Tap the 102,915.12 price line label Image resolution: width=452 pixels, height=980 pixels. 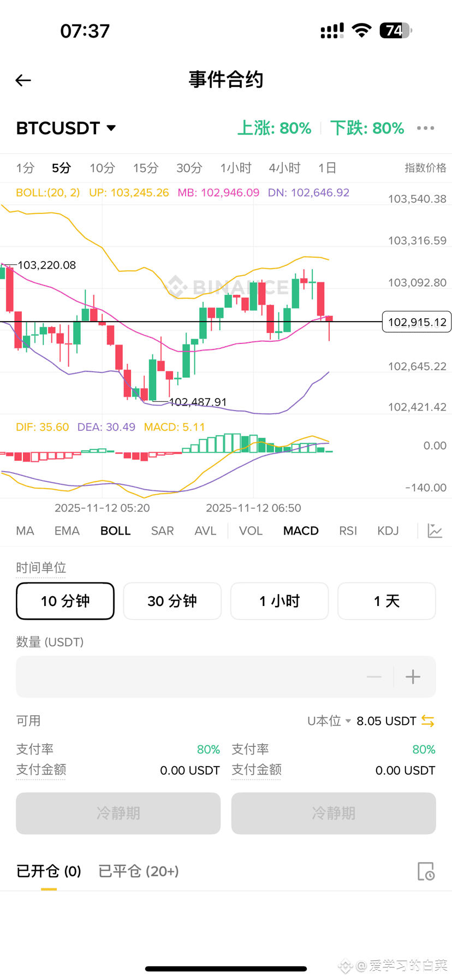pos(417,322)
